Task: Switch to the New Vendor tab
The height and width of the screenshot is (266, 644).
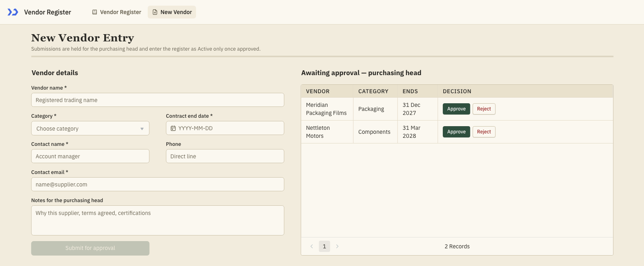Action: [x=172, y=12]
